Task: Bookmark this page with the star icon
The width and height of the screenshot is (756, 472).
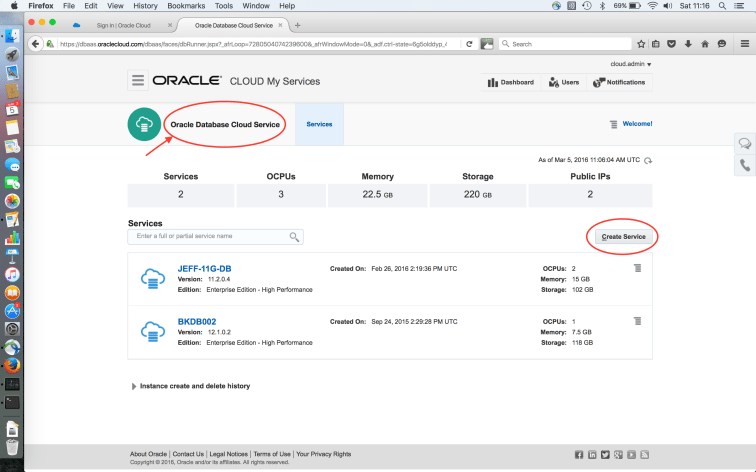Action: coord(642,44)
